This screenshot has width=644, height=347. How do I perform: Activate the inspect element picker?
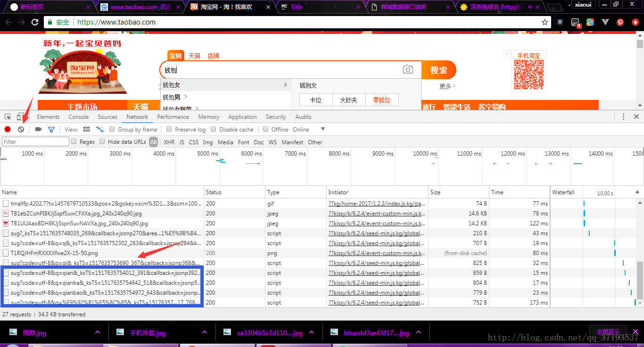pos(8,117)
